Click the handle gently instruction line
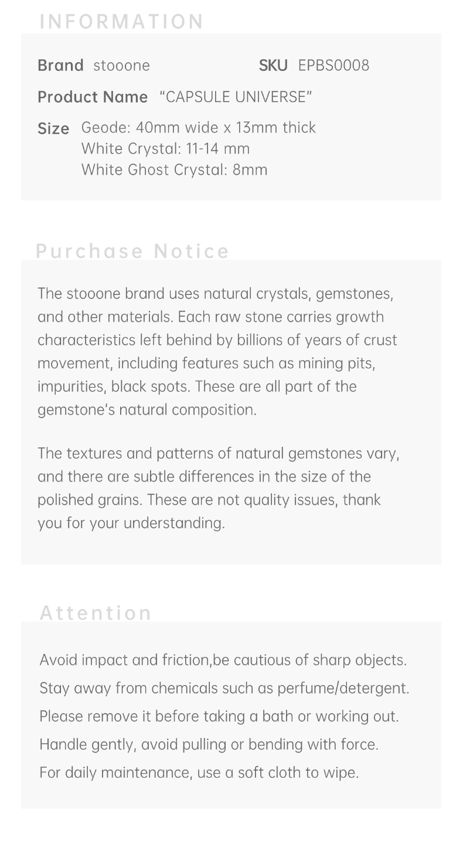Image resolution: width=463 pixels, height=868 pixels. [209, 745]
